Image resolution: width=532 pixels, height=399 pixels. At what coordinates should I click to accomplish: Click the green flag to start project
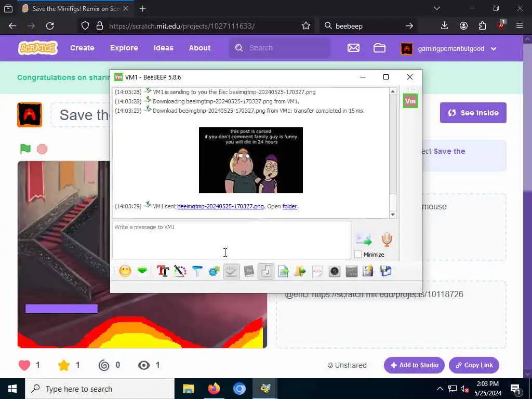coord(25,149)
